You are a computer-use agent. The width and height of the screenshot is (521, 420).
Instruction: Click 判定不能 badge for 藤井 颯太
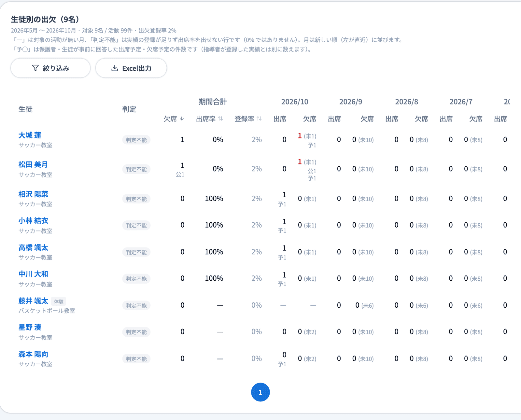click(x=136, y=306)
